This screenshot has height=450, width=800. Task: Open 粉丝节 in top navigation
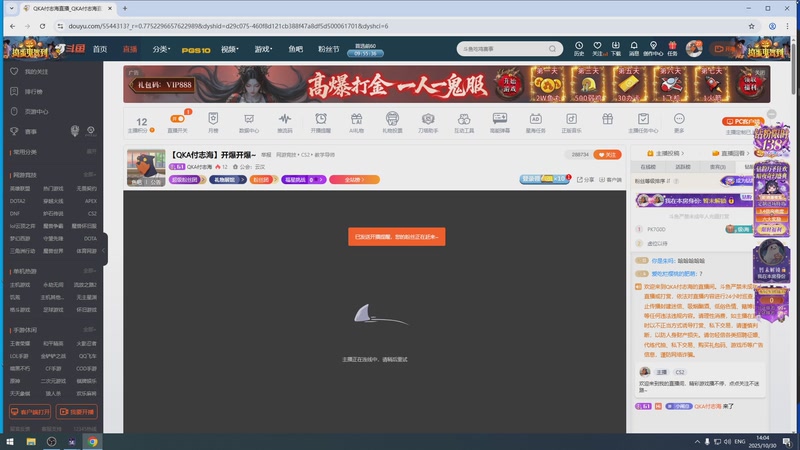pyautogui.click(x=329, y=49)
